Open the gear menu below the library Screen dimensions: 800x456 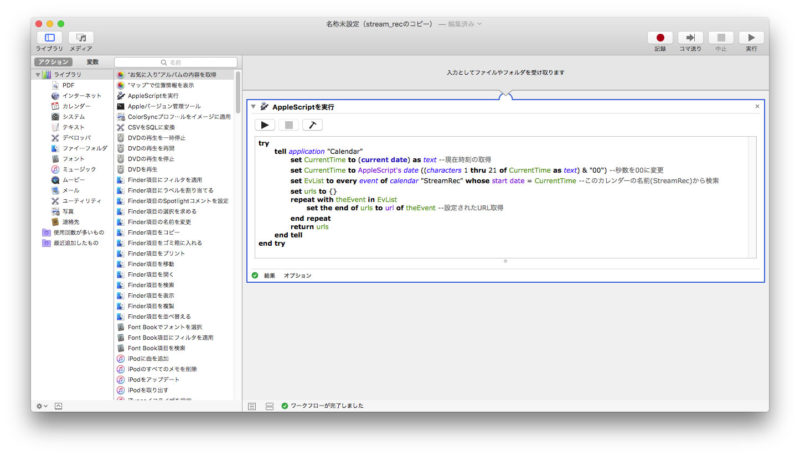coord(42,406)
